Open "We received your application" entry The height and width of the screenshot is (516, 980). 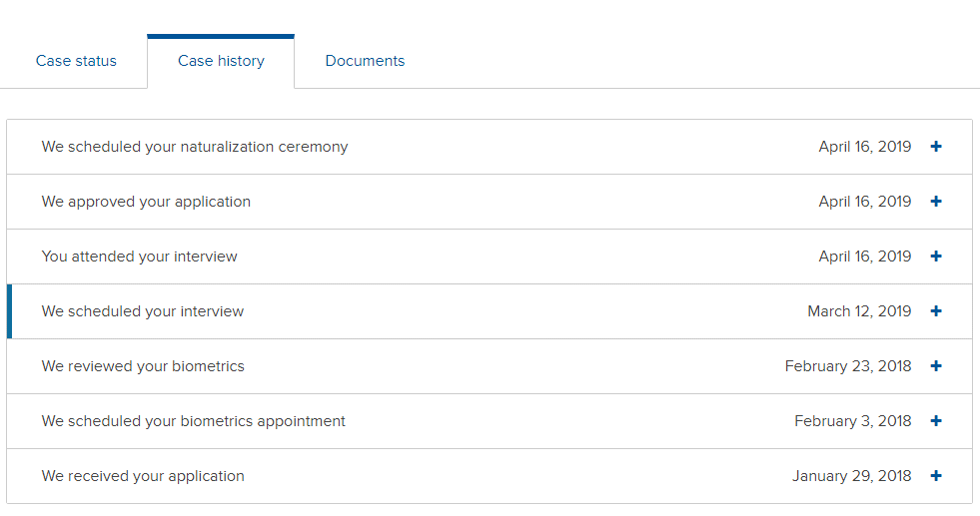click(490, 477)
